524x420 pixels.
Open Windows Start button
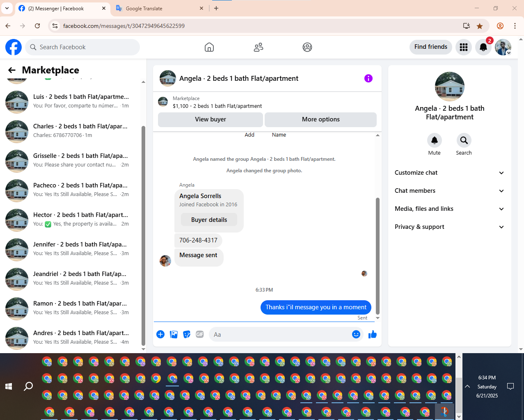(9, 386)
